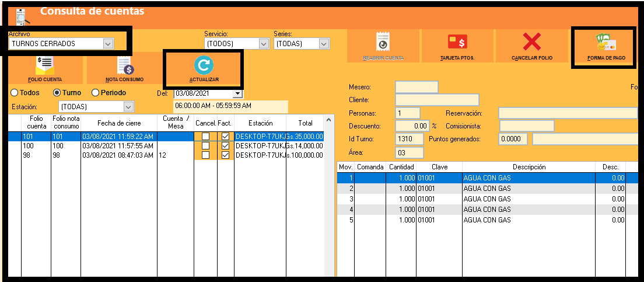This screenshot has width=644, height=282.
Task: Click the FORMA DE PAGO button label
Action: click(606, 58)
